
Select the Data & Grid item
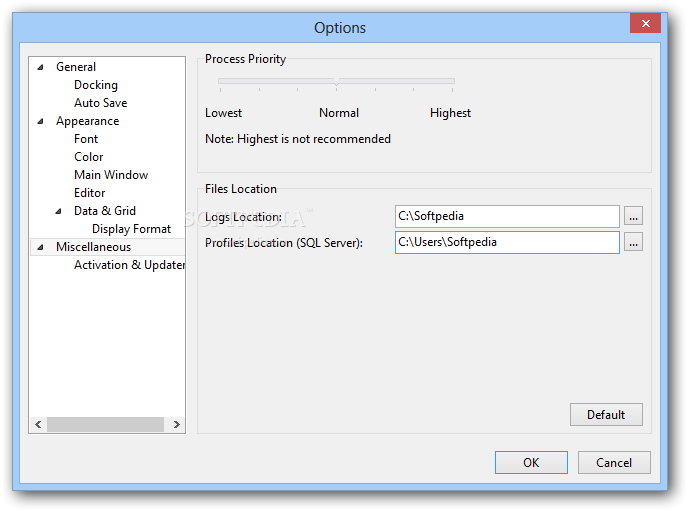click(x=105, y=211)
